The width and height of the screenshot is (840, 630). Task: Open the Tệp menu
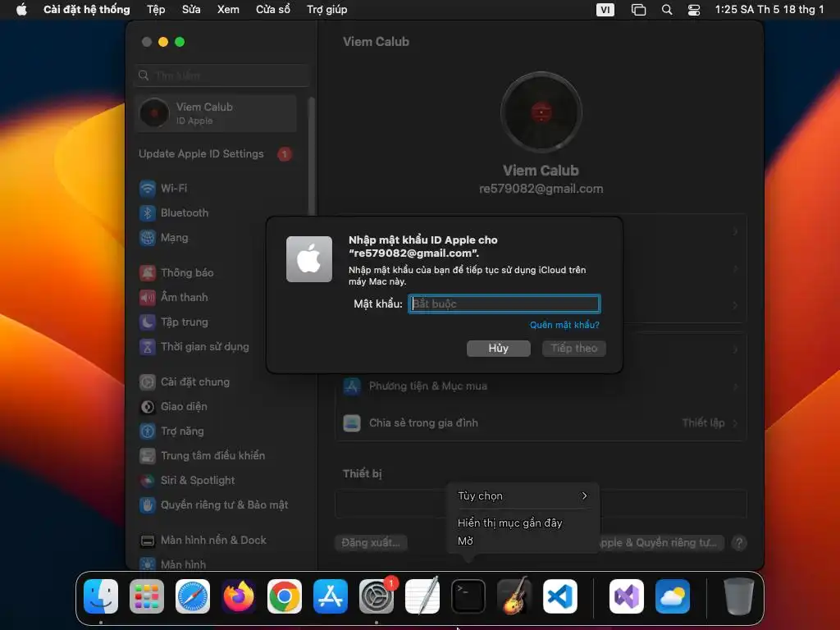(x=156, y=10)
